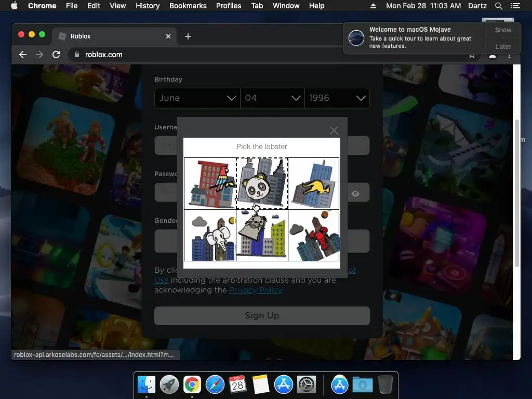Screen dimensions: 532x399
Task: Select the parrot on building captcha image
Action: pos(210,183)
